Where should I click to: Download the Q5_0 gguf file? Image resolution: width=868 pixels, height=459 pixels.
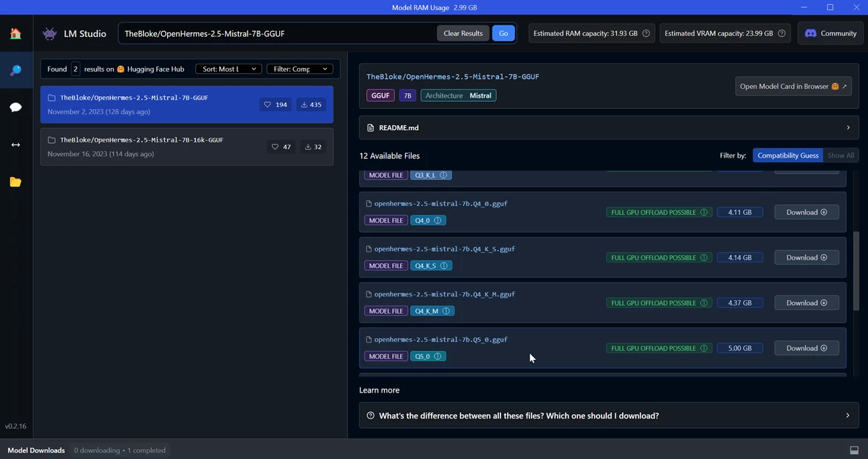point(807,348)
